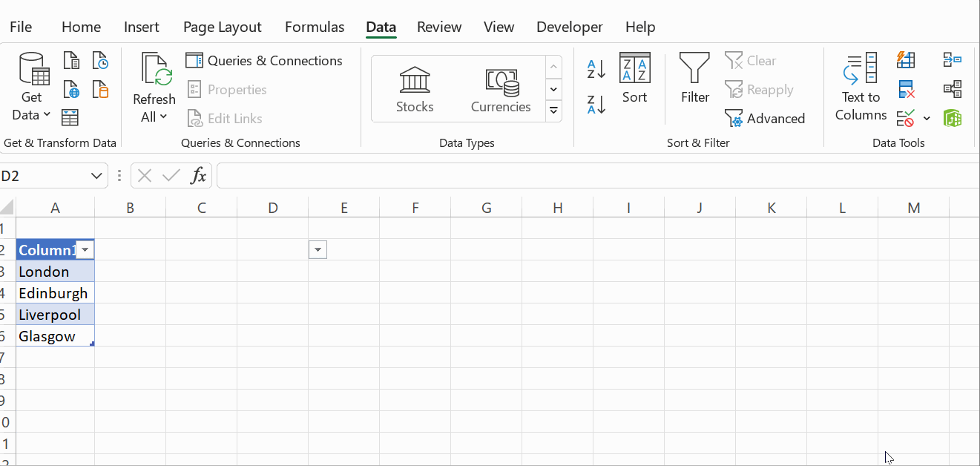The height and width of the screenshot is (466, 980).
Task: Expand the Data Types gallery
Action: click(x=553, y=110)
